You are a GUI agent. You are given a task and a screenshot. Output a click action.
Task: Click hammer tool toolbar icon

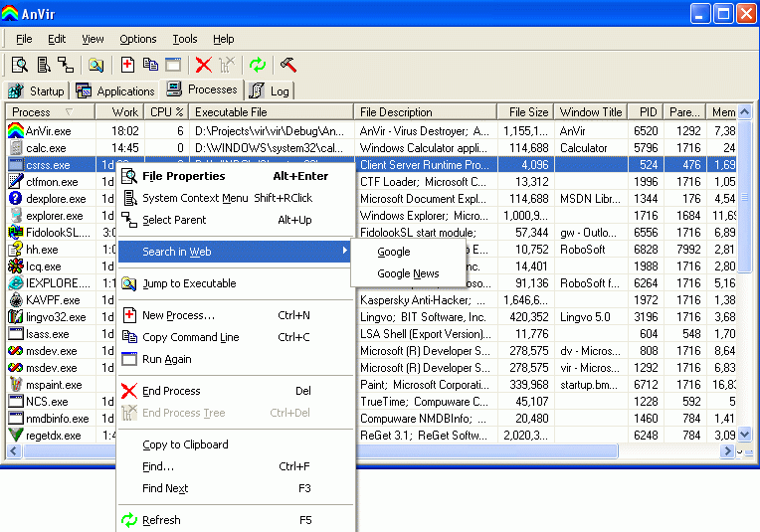pos(287,65)
